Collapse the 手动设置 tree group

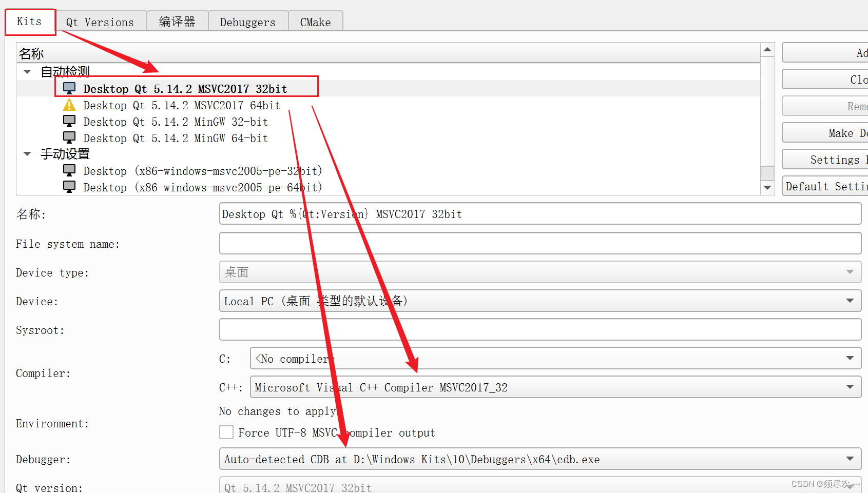click(x=28, y=154)
